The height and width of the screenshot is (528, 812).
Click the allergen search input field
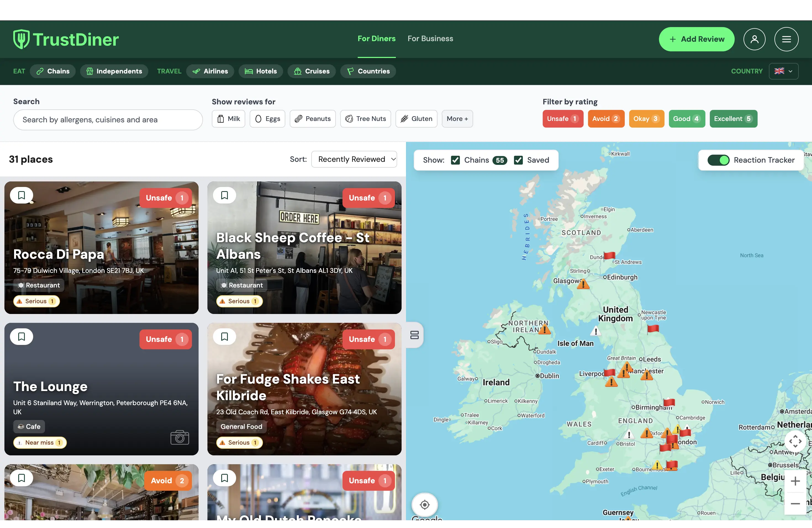(108, 120)
